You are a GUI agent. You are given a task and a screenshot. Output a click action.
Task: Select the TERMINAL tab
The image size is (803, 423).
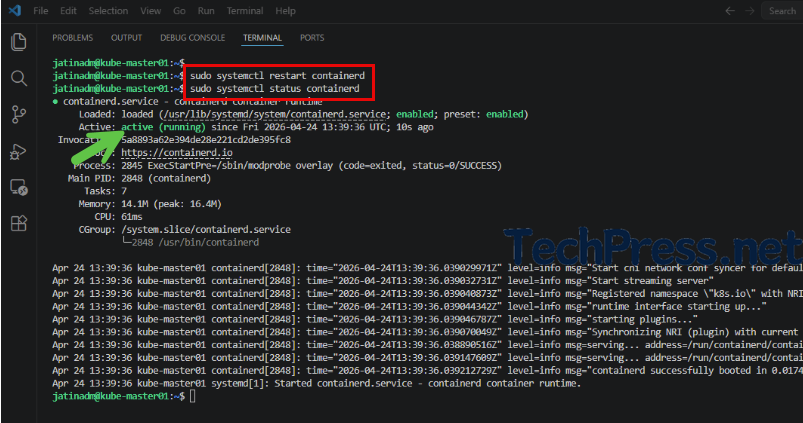click(262, 38)
